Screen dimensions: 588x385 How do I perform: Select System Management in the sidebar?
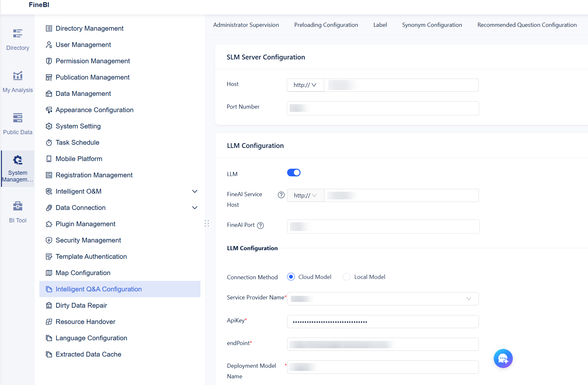click(x=18, y=168)
